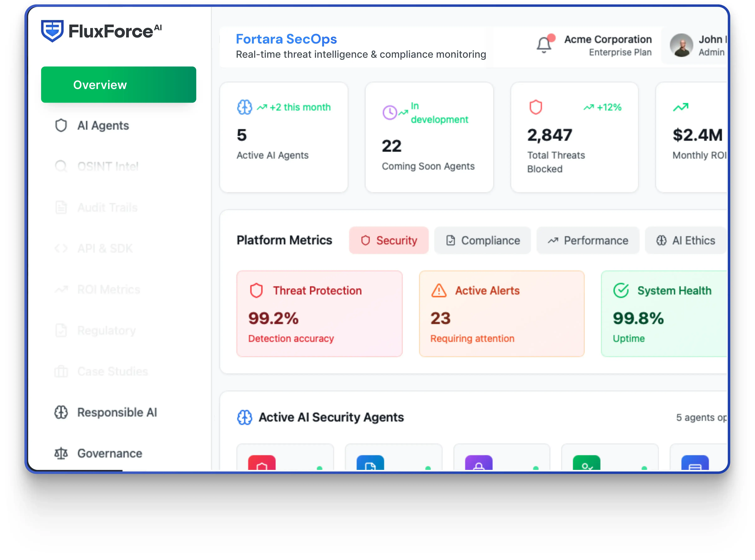Select the Security metrics tab
Viewport: 755px width, 560px height.
tap(389, 240)
